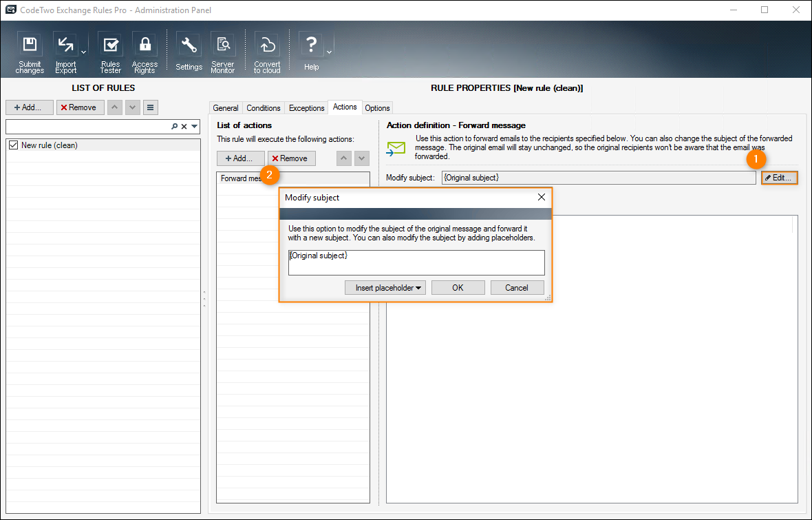Focus the rules search input field
The height and width of the screenshot is (520, 812).
[88, 127]
